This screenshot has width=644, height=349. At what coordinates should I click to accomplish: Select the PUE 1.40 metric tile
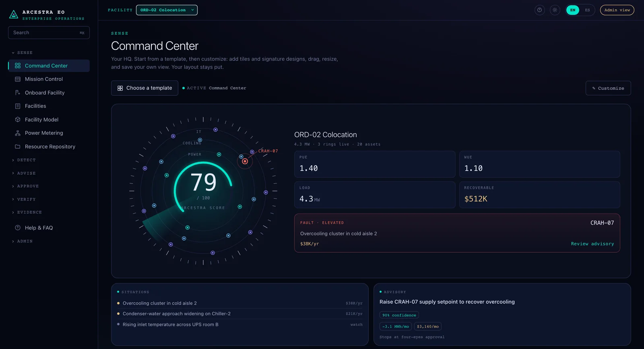tap(375, 164)
